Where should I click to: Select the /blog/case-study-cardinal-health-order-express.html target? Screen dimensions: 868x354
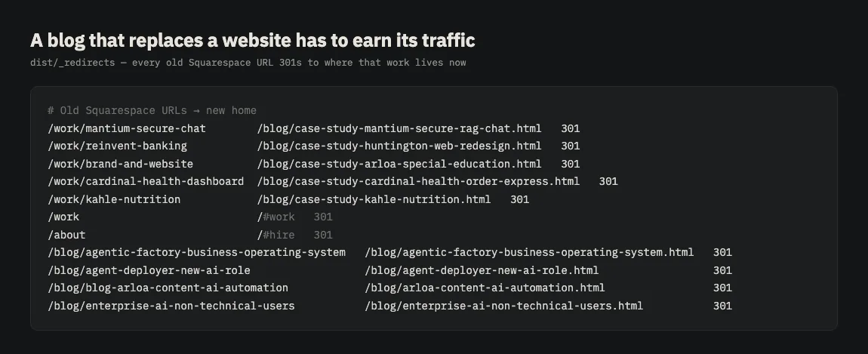[x=418, y=181]
